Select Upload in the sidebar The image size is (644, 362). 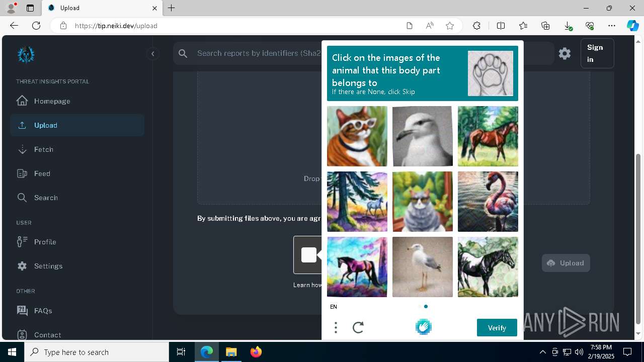click(77, 125)
